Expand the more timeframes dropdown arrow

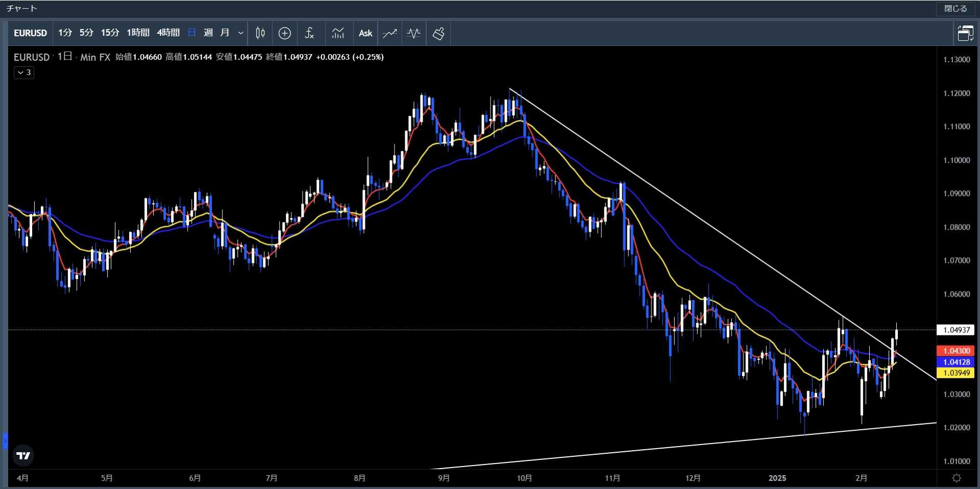(x=241, y=33)
